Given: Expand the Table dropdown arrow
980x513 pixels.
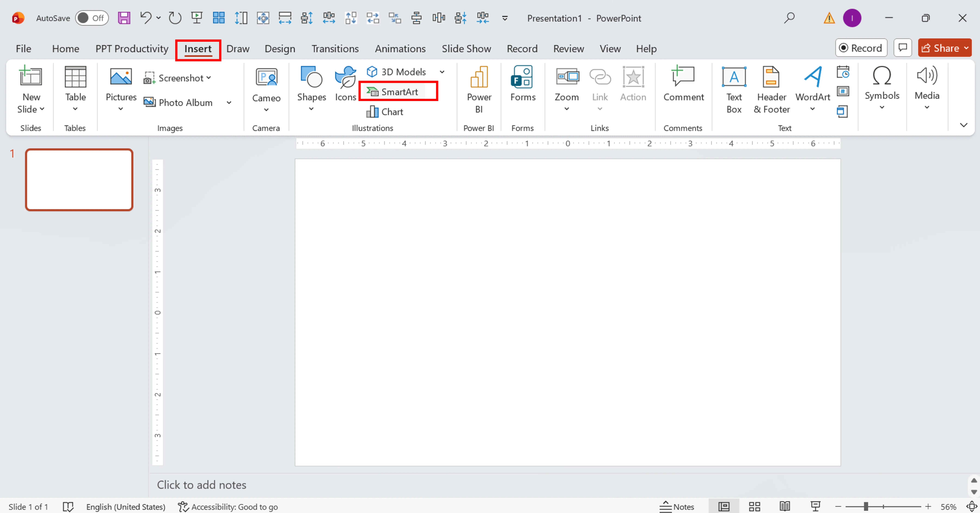Looking at the screenshot, I should tap(75, 109).
